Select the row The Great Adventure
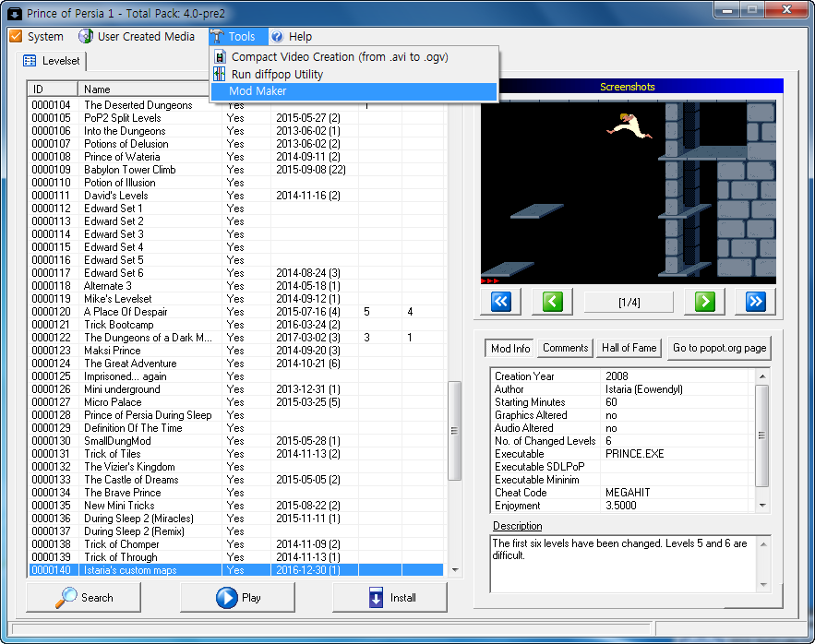The image size is (815, 644). point(236,364)
